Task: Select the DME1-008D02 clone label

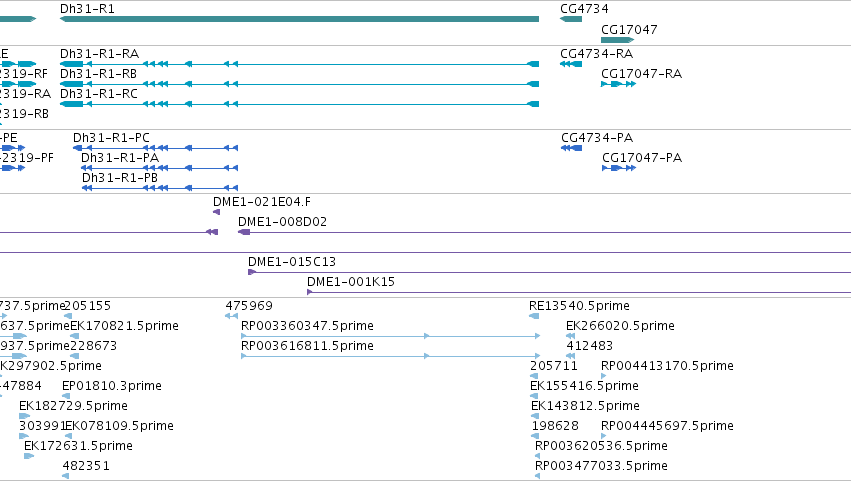Action: tap(282, 222)
